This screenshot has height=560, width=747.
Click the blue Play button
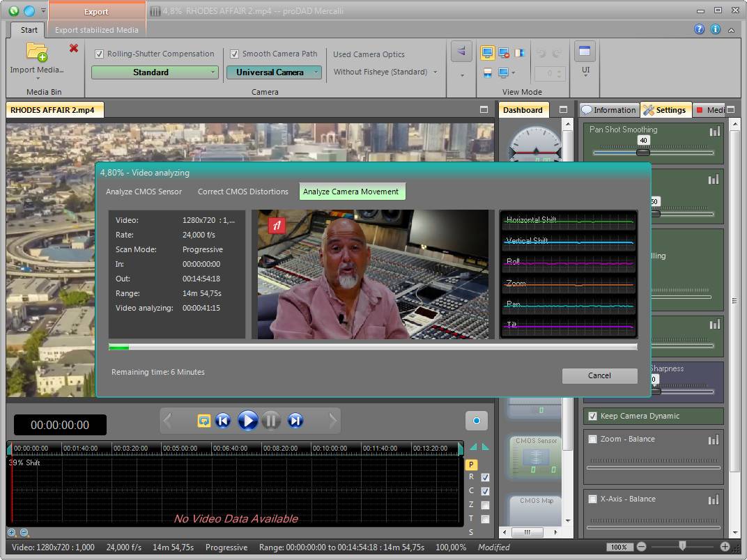pyautogui.click(x=247, y=421)
